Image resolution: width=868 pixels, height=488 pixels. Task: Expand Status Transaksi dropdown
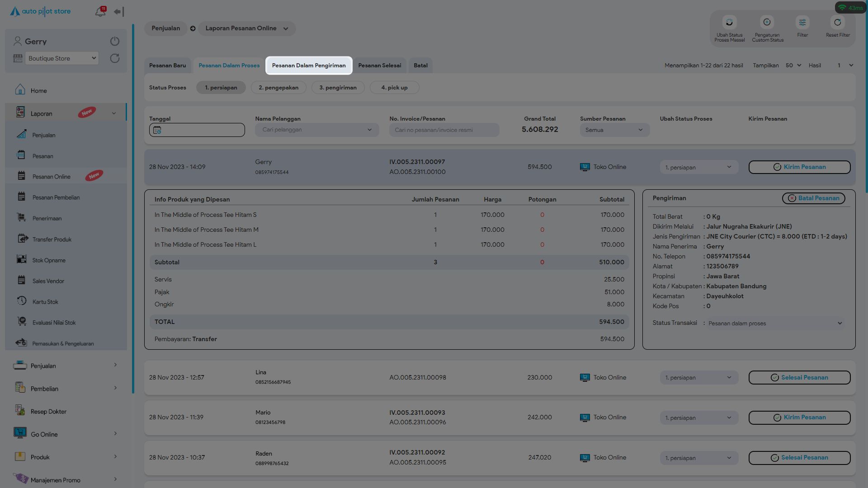(775, 324)
